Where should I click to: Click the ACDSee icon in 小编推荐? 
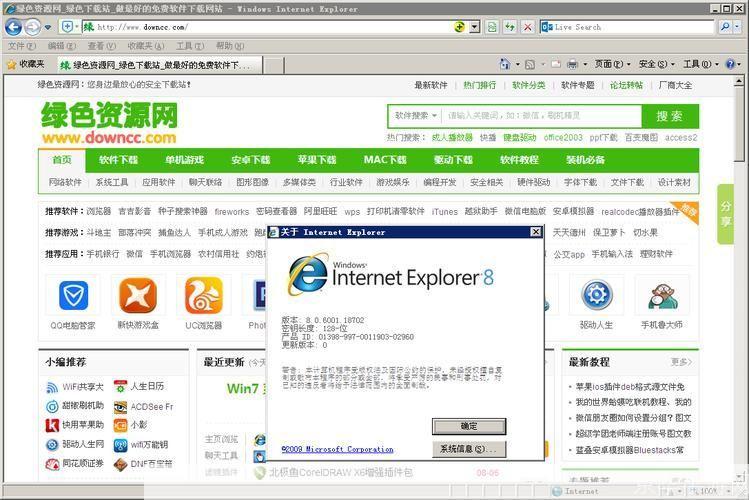pyautogui.click(x=120, y=407)
